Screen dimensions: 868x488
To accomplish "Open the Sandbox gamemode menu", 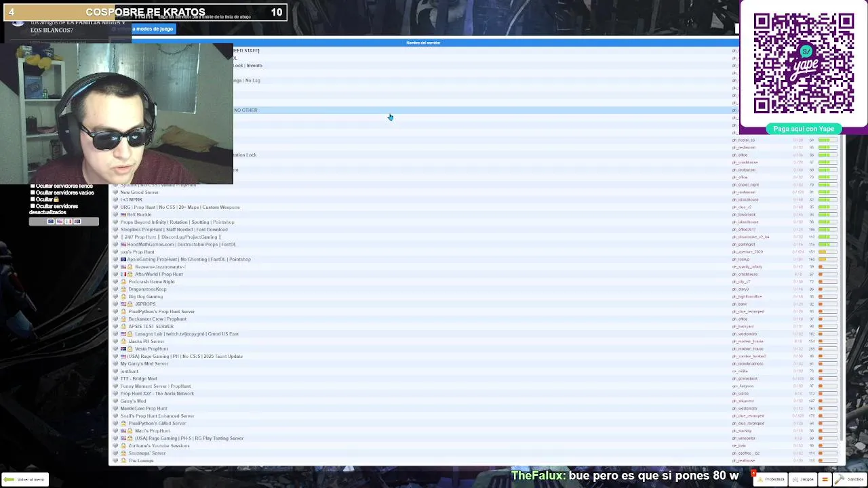I will [x=850, y=479].
